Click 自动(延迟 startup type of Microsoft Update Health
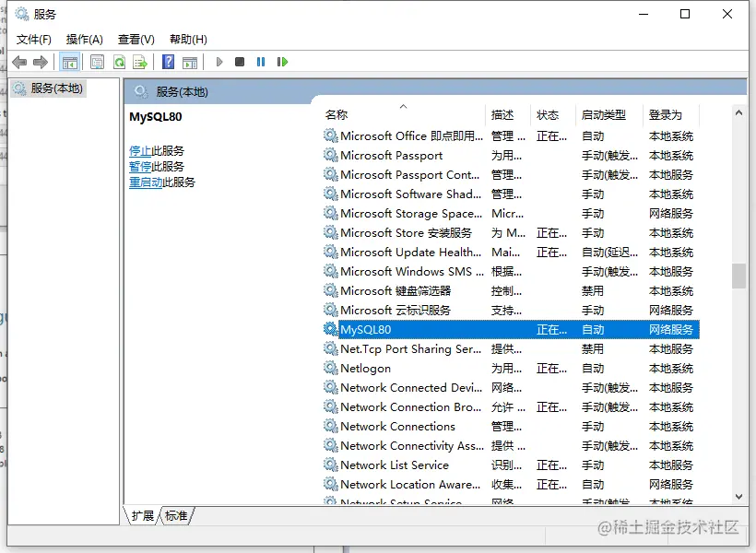Viewport: 756px width, 553px height. pyautogui.click(x=609, y=253)
